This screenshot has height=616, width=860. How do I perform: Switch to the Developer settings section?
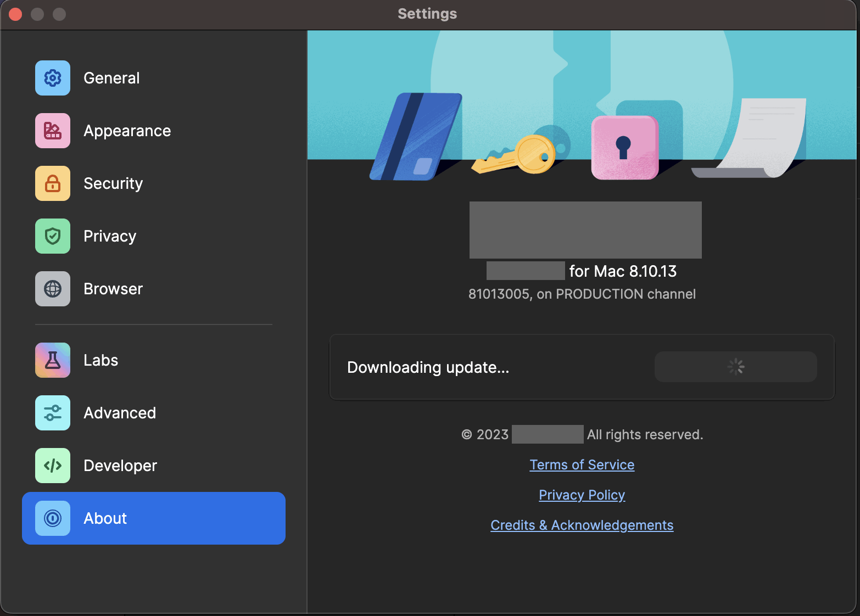point(120,466)
